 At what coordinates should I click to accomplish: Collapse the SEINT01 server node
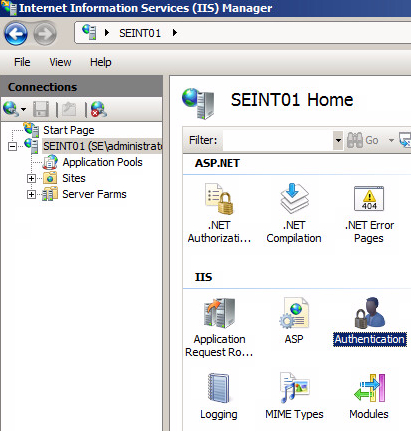[x=13, y=146]
